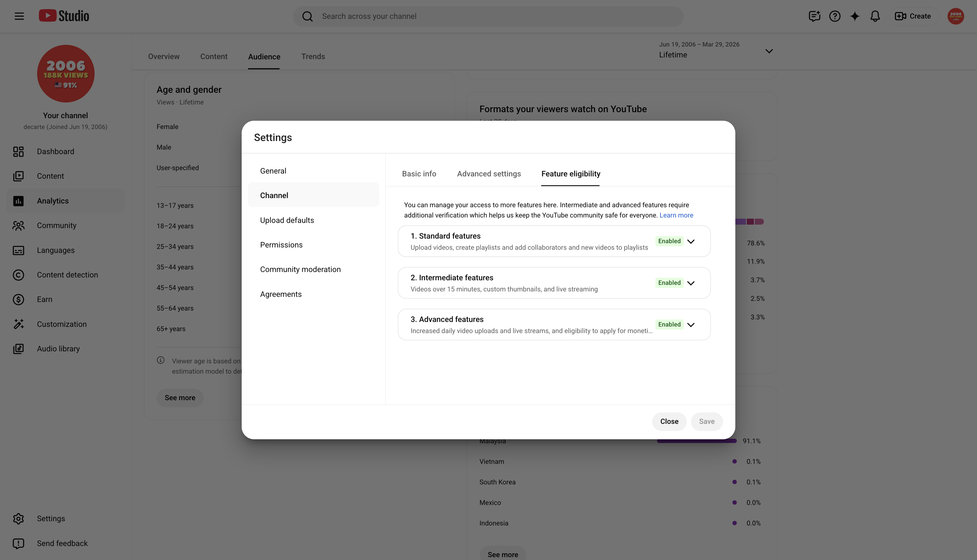Switch to the Content analytics tab
The height and width of the screenshot is (560, 977).
pos(214,57)
